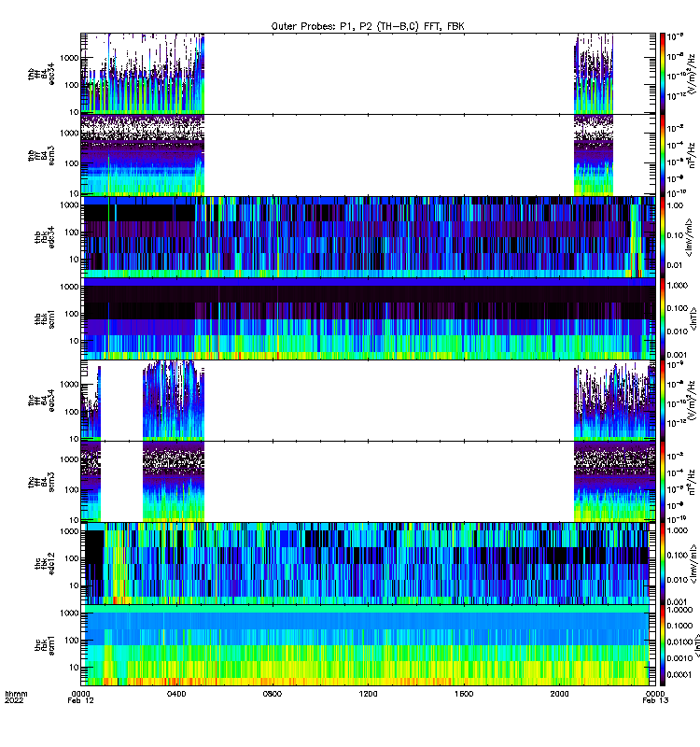Click the color bar of thb fbk edc34 panel
The height and width of the screenshot is (747, 700).
point(663,237)
